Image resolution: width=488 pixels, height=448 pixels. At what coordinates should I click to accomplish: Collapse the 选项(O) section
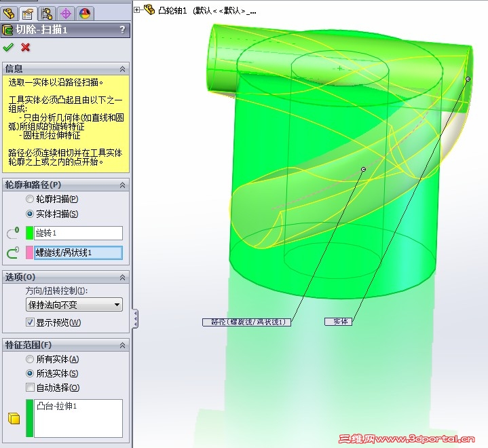[x=122, y=278]
